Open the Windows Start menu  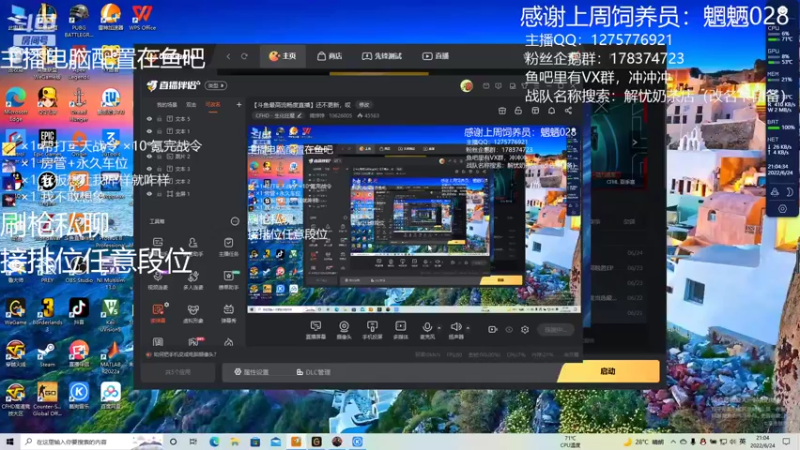9,442
